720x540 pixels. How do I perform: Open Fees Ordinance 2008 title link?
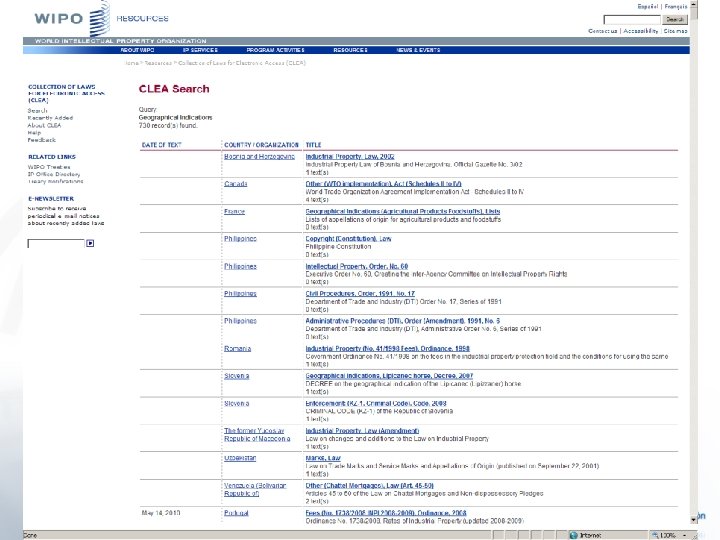(386, 513)
